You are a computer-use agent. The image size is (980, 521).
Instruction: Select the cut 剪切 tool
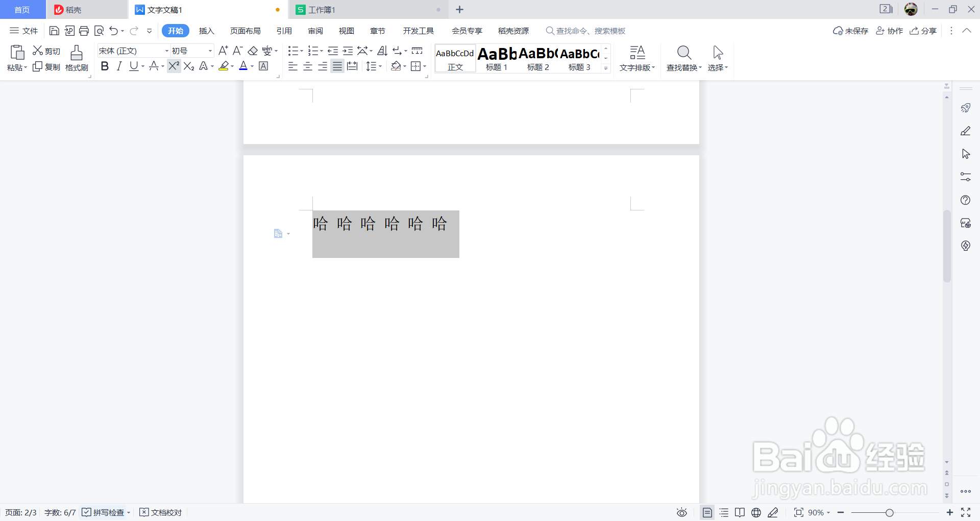click(x=45, y=50)
